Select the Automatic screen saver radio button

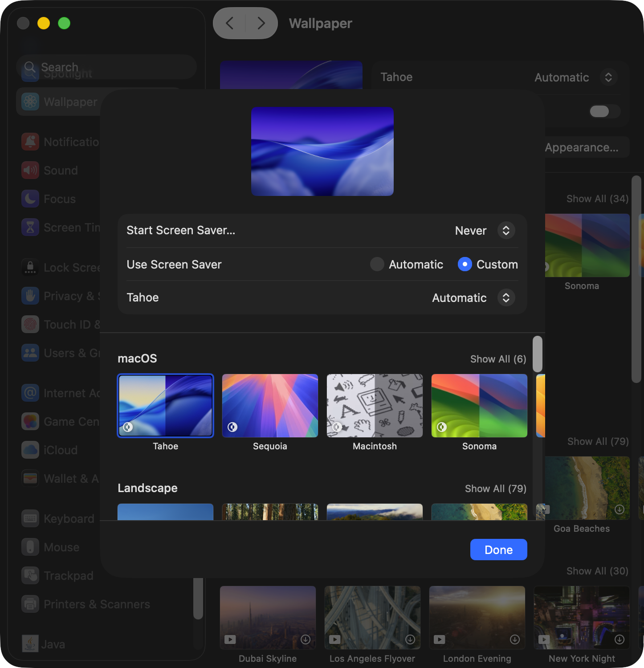377,265
